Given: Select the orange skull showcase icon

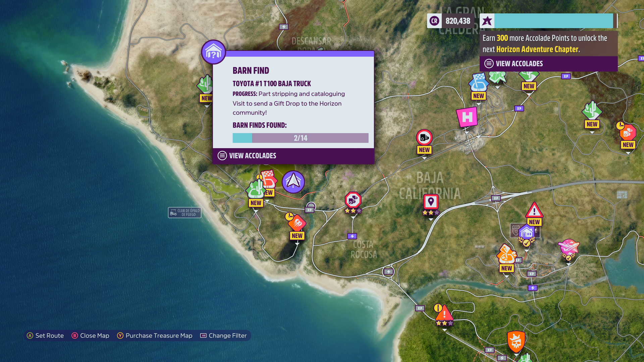Looking at the screenshot, I should tap(516, 341).
